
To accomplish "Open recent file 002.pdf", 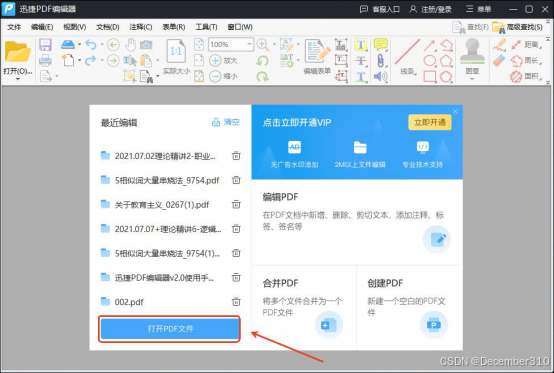I will 129,302.
